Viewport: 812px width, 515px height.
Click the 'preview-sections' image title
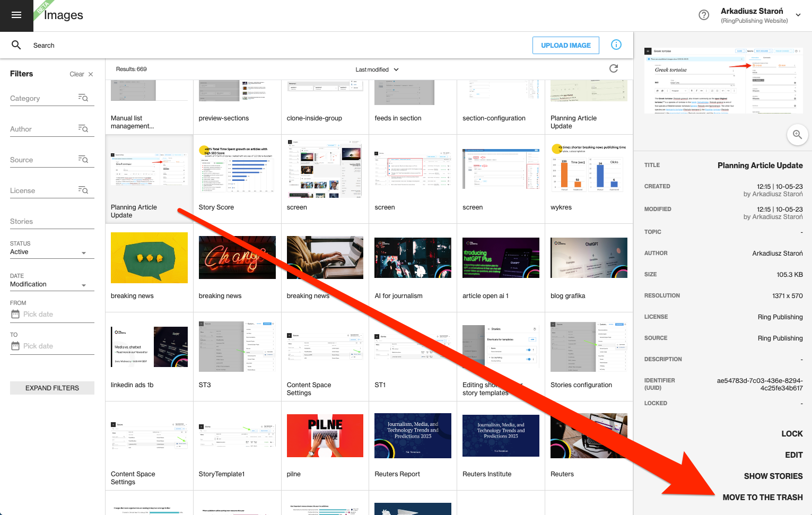tap(224, 118)
